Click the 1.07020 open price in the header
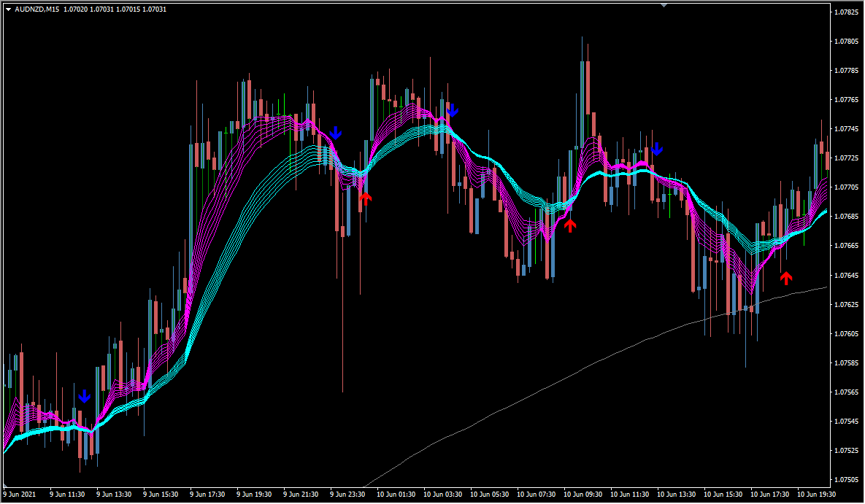 [x=75, y=9]
